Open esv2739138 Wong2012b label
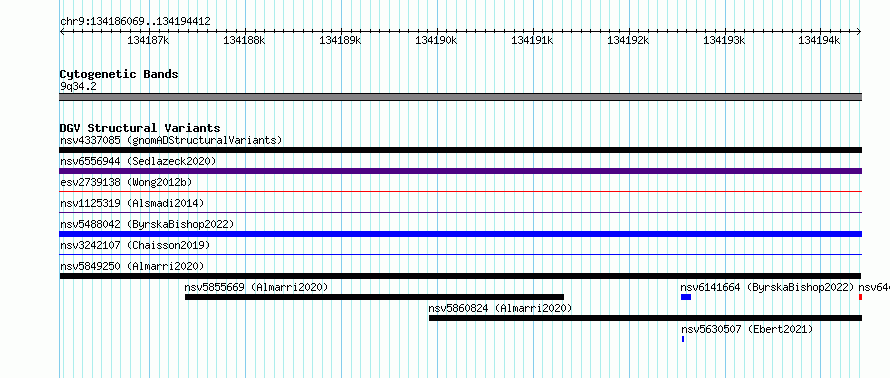Screen dimensions: 890x378 (126, 182)
